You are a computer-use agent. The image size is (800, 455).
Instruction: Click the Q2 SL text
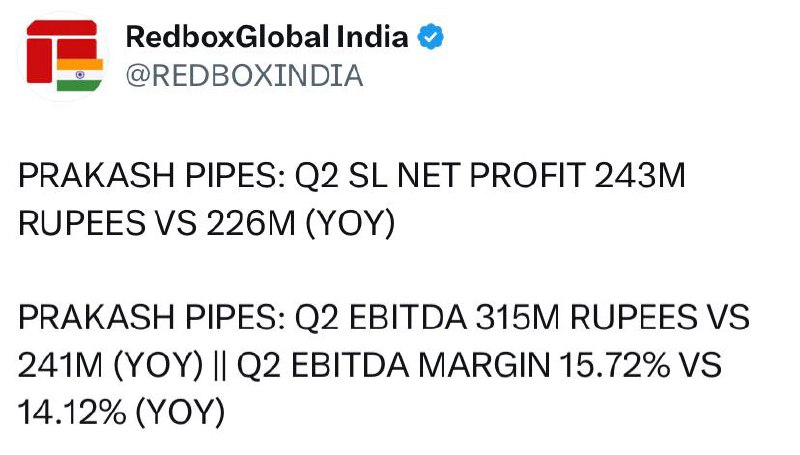point(341,175)
